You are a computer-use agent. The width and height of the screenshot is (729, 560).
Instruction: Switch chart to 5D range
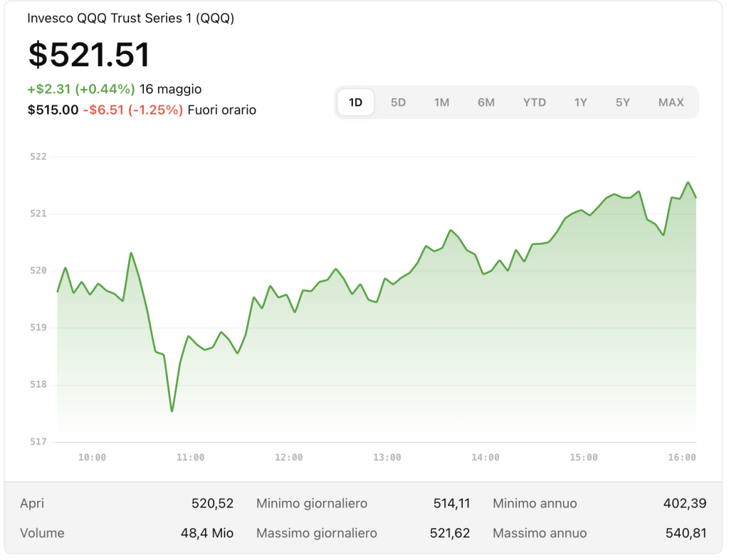(x=398, y=102)
